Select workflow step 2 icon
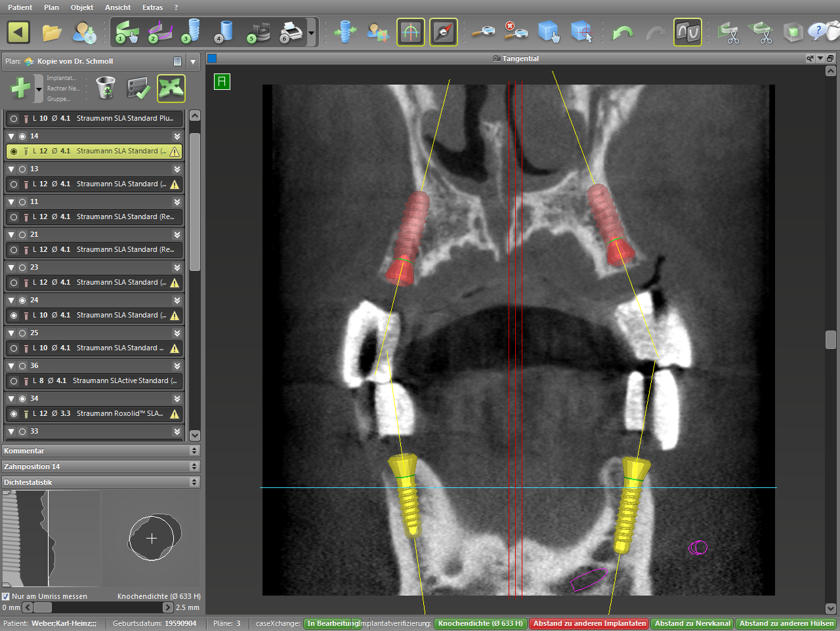 click(159, 31)
